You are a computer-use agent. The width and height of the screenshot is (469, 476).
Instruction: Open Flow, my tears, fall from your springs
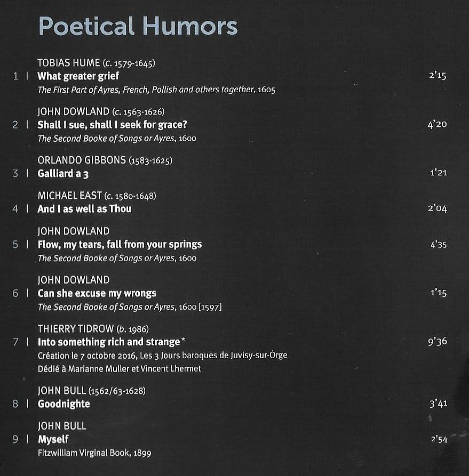[120, 245]
